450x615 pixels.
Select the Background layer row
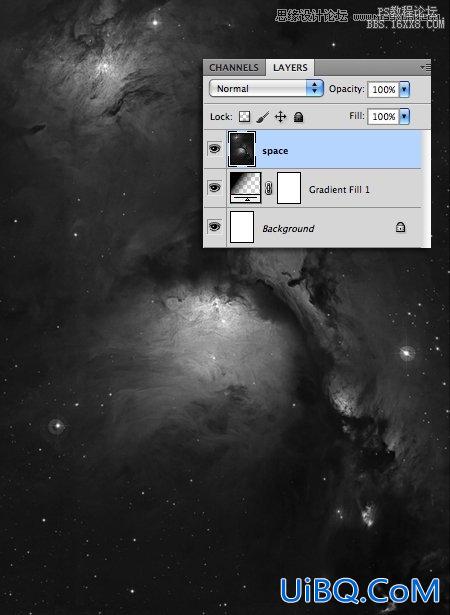(x=317, y=228)
